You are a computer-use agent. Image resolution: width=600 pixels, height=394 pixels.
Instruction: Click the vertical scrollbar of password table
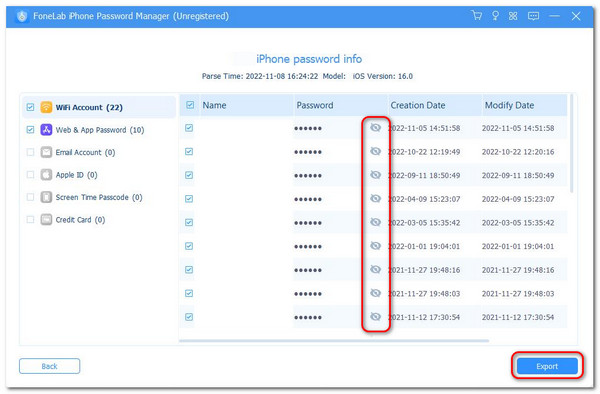tap(572, 144)
